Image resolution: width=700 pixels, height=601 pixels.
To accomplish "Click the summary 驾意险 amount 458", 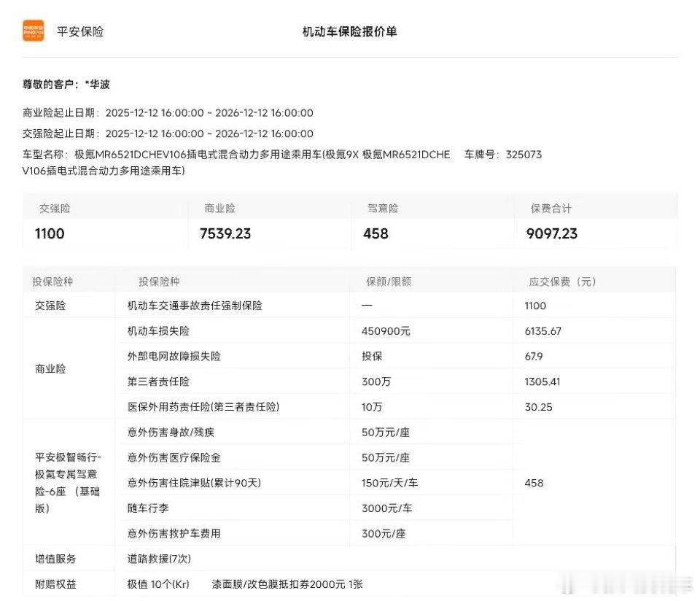I will tap(376, 233).
